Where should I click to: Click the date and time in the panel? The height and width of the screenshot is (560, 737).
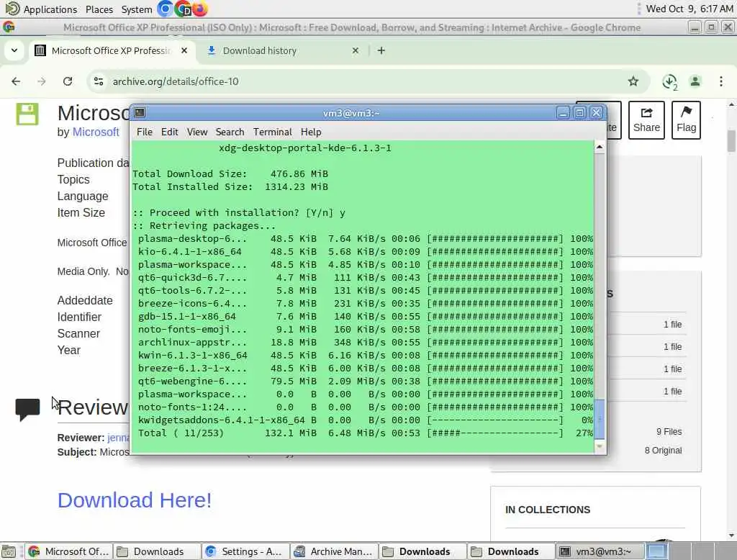tap(689, 9)
